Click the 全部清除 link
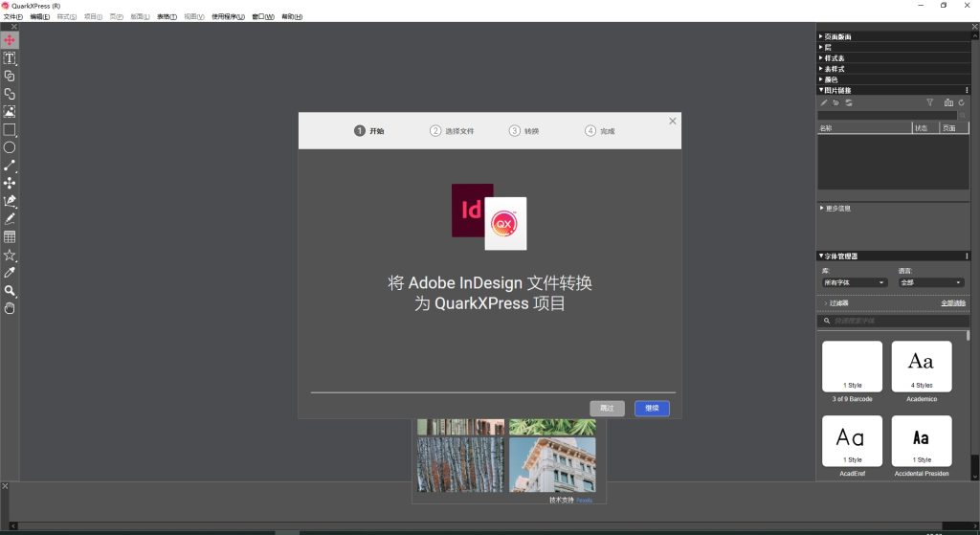The height and width of the screenshot is (535, 980). [x=953, y=303]
